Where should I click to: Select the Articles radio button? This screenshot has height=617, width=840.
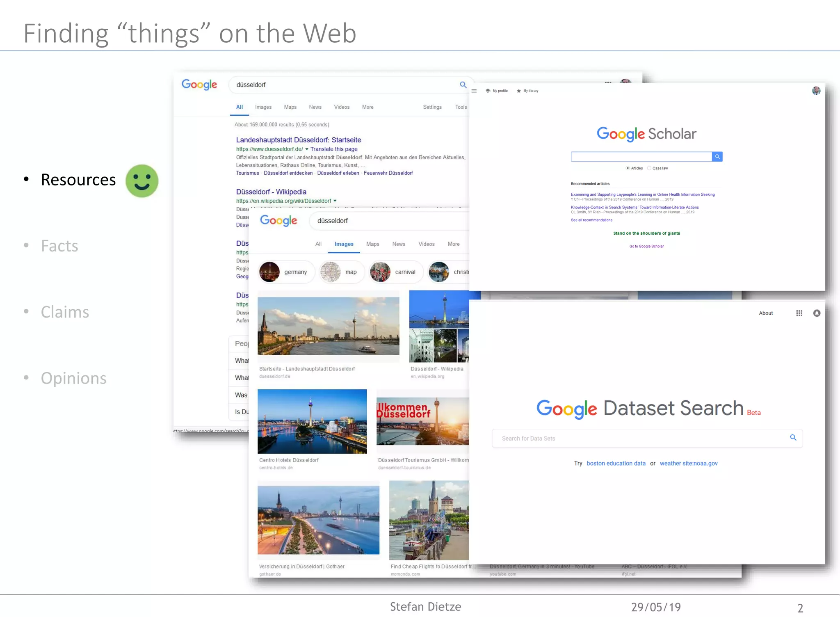click(x=628, y=168)
